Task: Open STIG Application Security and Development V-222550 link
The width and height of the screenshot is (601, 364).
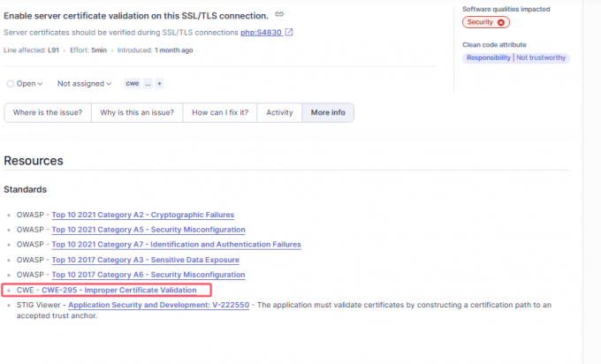Action: click(159, 305)
